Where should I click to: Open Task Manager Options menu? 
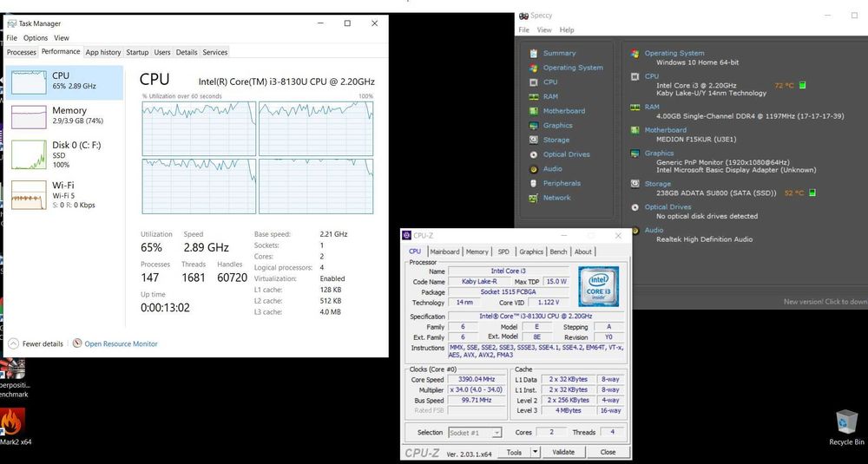[x=36, y=37]
